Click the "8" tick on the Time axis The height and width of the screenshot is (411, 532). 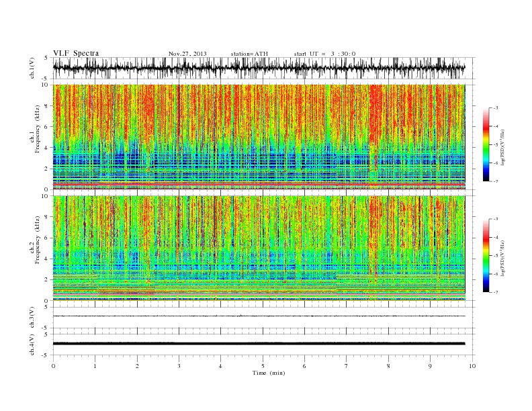pyautogui.click(x=388, y=366)
